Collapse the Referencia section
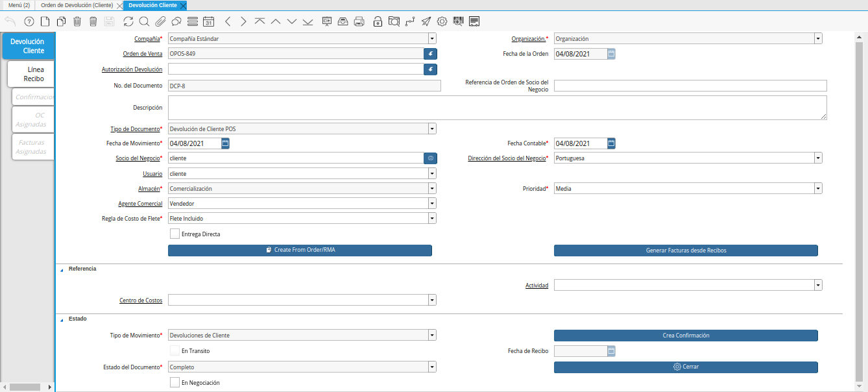The width and height of the screenshot is (868, 392). click(x=62, y=269)
